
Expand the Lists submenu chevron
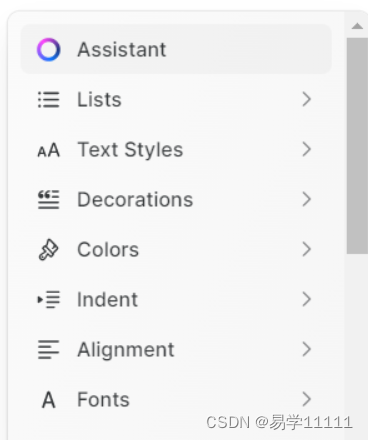(307, 99)
